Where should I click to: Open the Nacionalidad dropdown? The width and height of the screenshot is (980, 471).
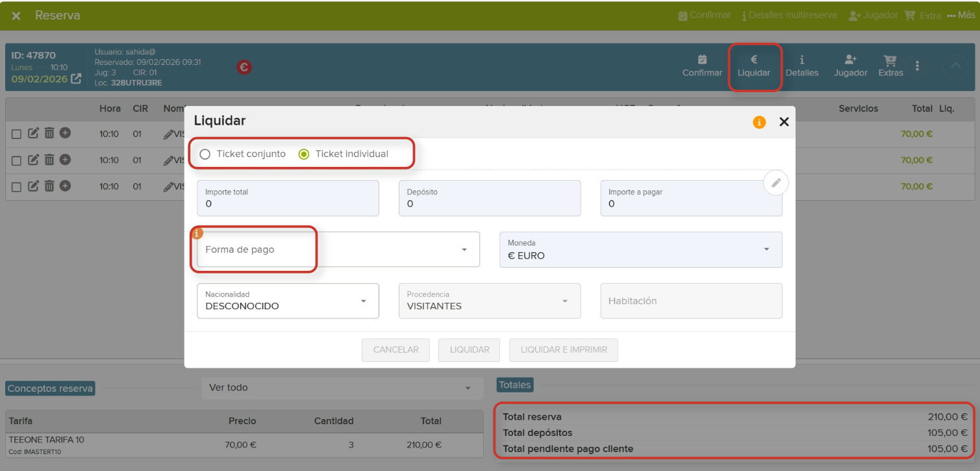point(288,301)
